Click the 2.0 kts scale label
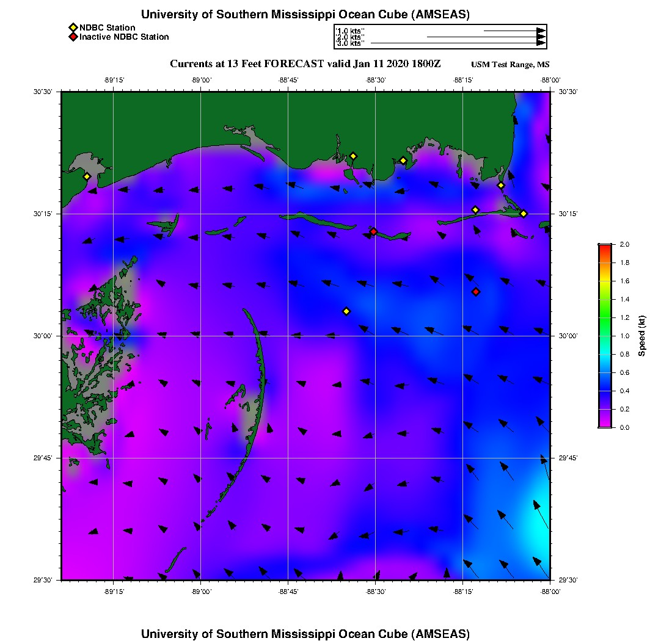Image resolution: width=672 pixels, height=641 pixels. pos(350,37)
